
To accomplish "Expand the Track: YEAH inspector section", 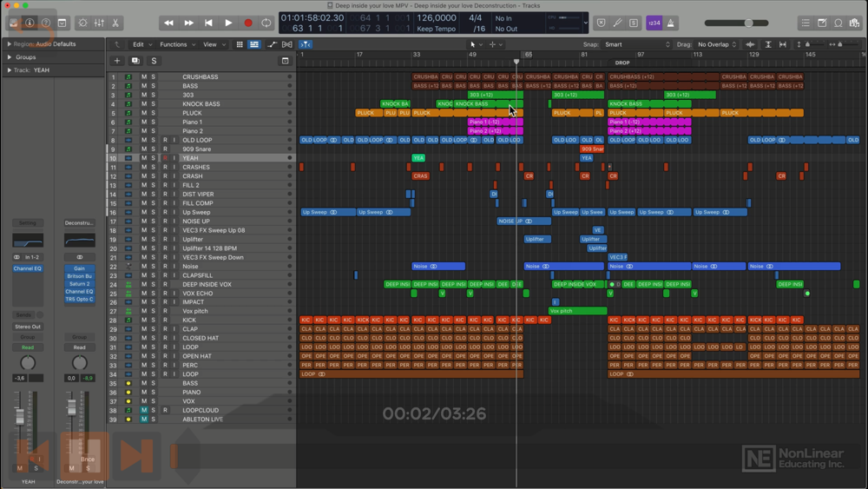I will tap(10, 70).
